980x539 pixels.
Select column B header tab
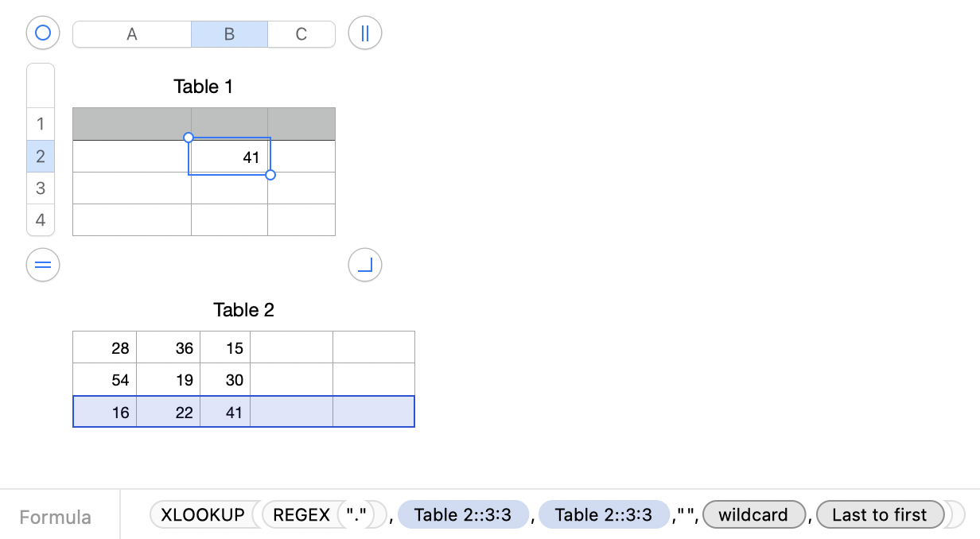coord(229,34)
